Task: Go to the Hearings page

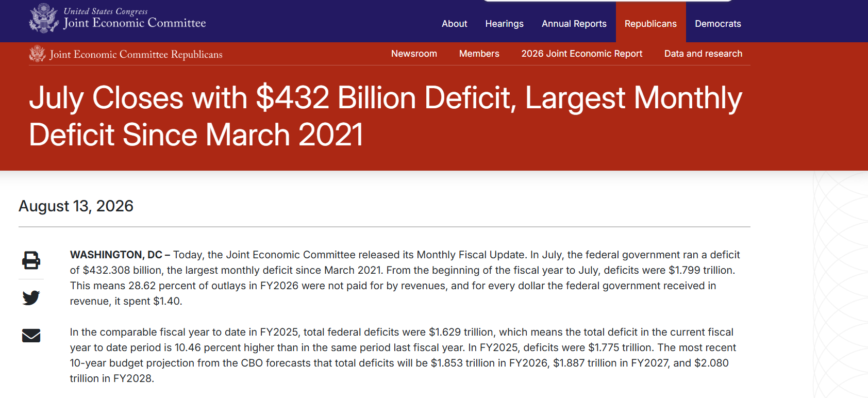Action: click(x=504, y=24)
